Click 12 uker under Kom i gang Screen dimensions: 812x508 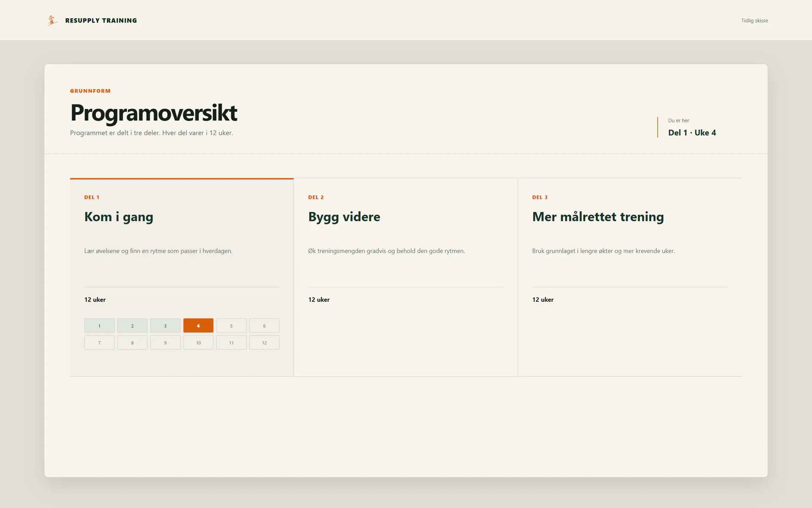pos(95,300)
